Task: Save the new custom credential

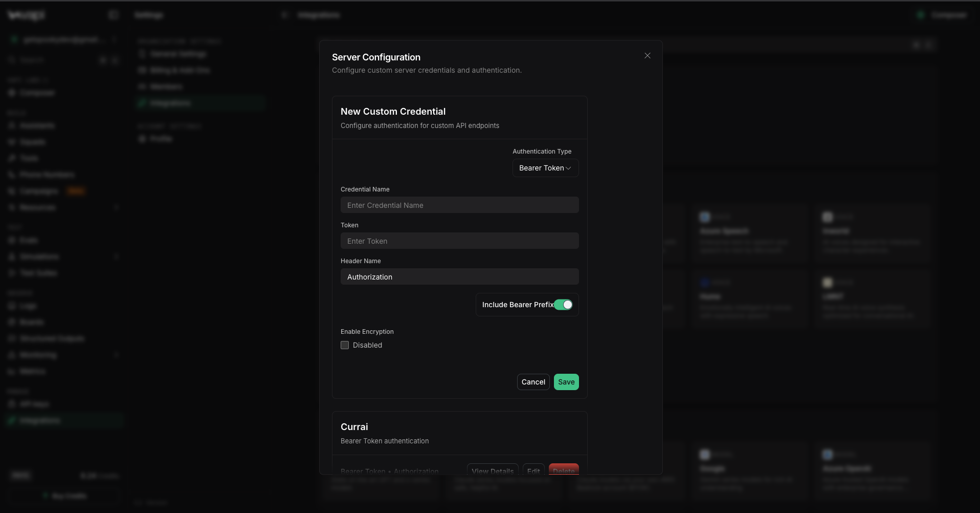Action: [566, 382]
